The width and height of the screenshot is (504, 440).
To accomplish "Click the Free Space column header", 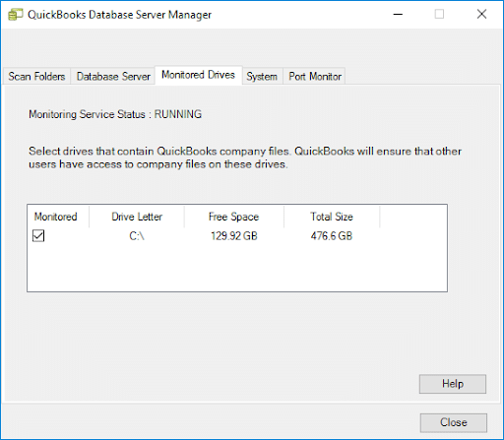I will pyautogui.click(x=234, y=217).
